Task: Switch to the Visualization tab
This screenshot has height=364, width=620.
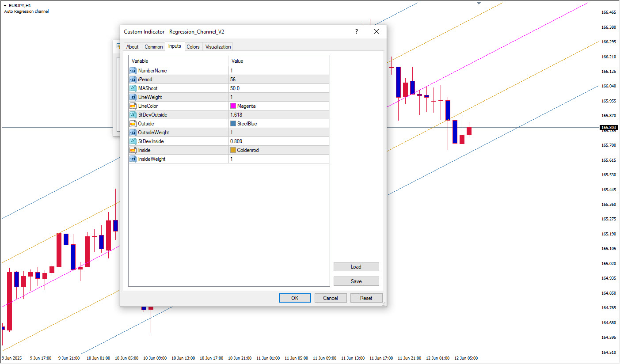Action: [218, 47]
